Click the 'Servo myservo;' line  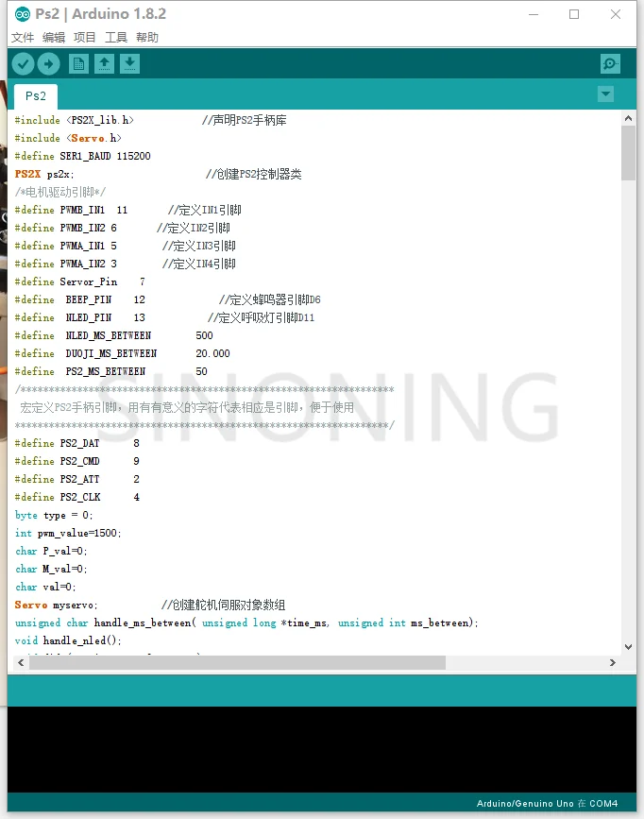56,605
